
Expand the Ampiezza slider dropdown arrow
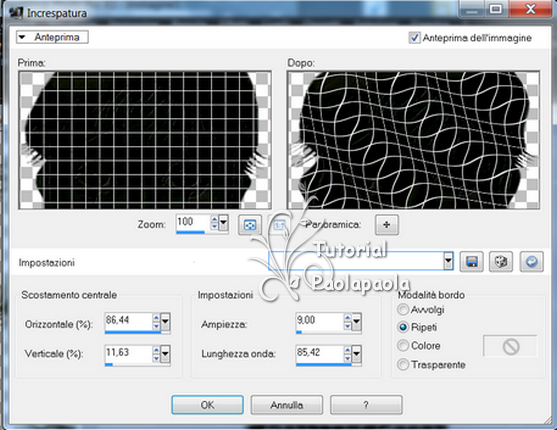(356, 322)
